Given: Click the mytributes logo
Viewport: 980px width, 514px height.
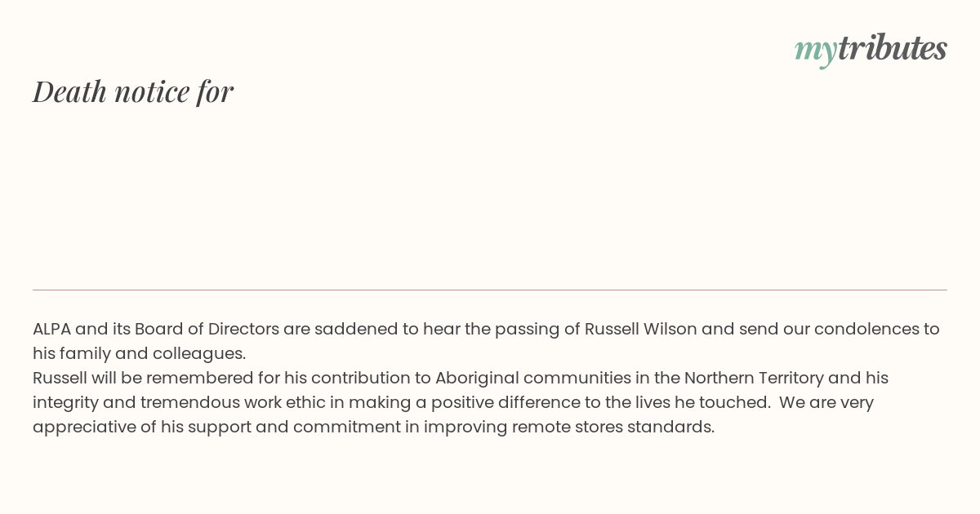Looking at the screenshot, I should pyautogui.click(x=871, y=49).
